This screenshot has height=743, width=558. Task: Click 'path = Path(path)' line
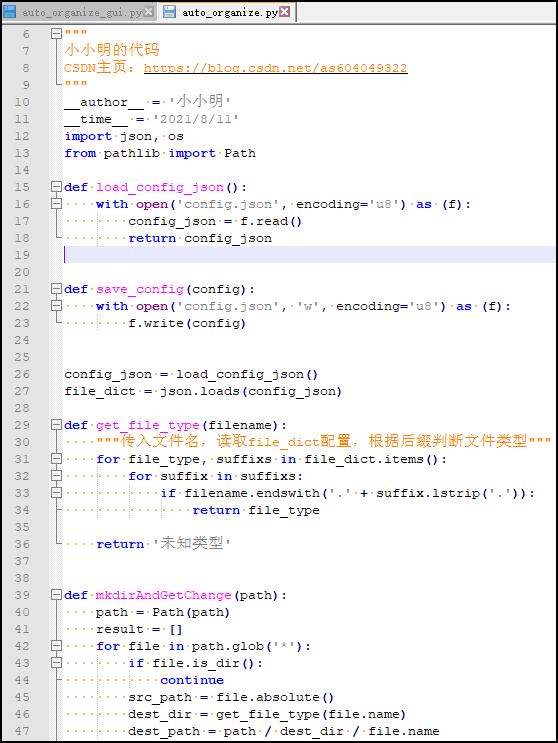tap(163, 612)
